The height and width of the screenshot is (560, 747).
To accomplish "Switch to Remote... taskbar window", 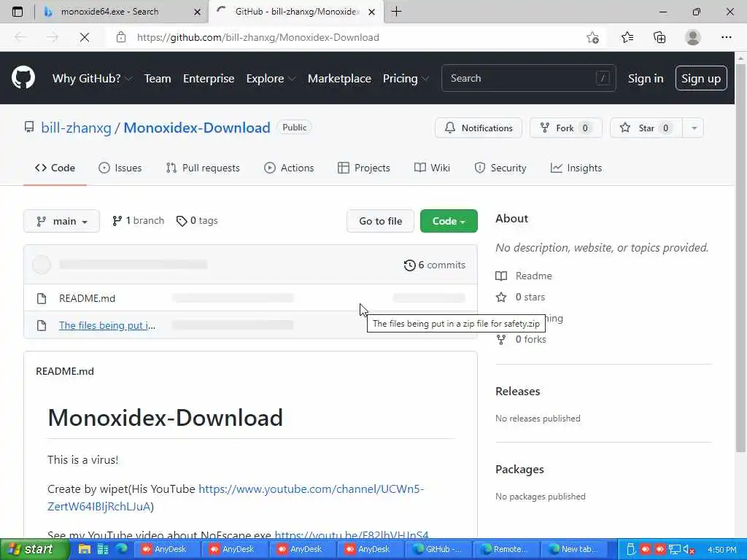I will point(505,549).
